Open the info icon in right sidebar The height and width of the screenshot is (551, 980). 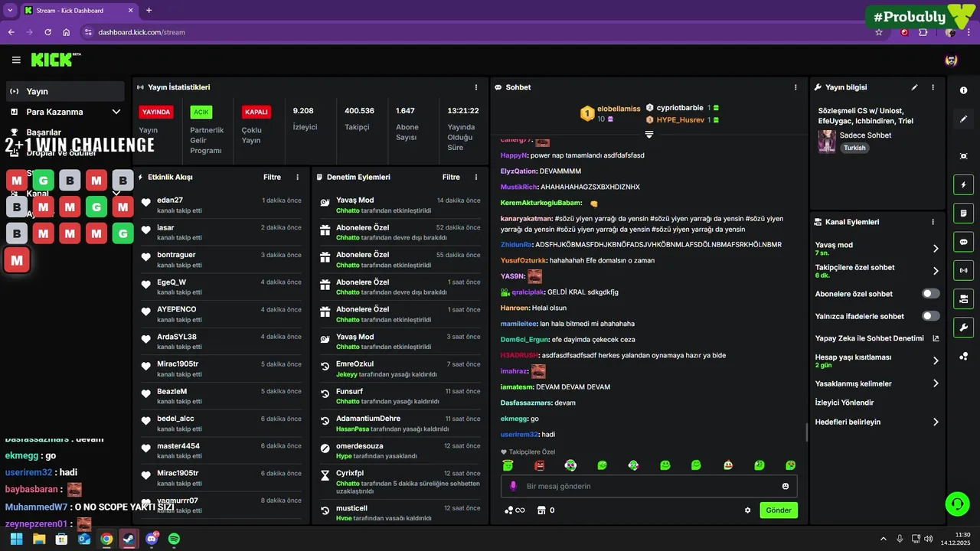click(x=963, y=90)
